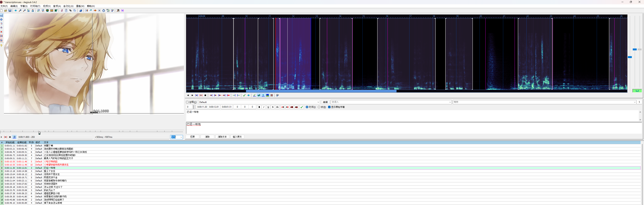Open the Spell Checker toolbar icon
The image size is (644, 205).
(x=112, y=10)
